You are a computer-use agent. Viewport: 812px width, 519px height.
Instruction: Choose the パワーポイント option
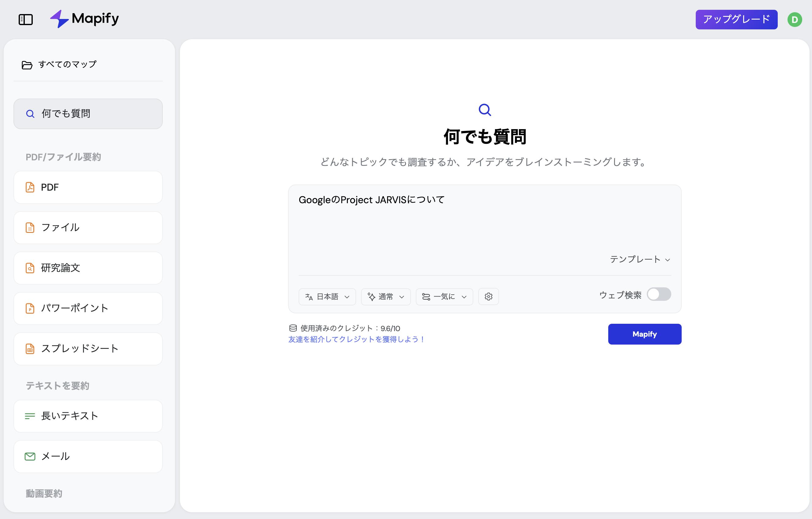point(88,308)
